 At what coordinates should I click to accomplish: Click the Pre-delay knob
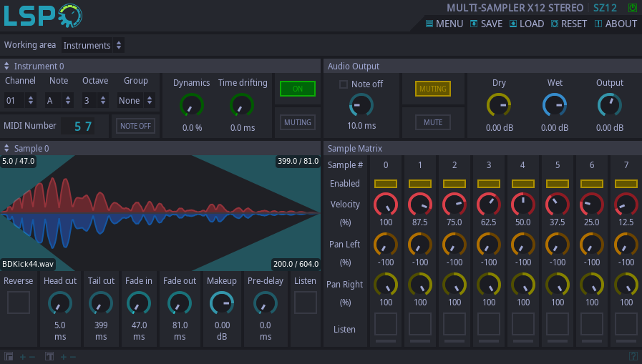point(265,303)
